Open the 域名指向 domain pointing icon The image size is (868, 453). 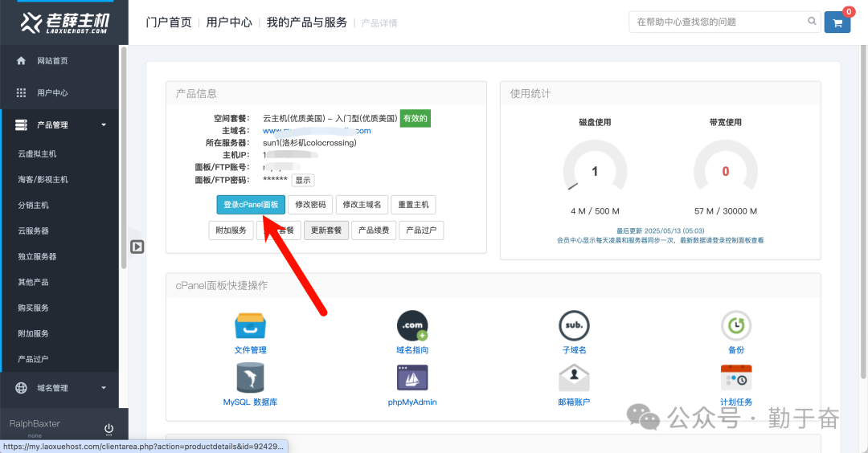coord(412,326)
